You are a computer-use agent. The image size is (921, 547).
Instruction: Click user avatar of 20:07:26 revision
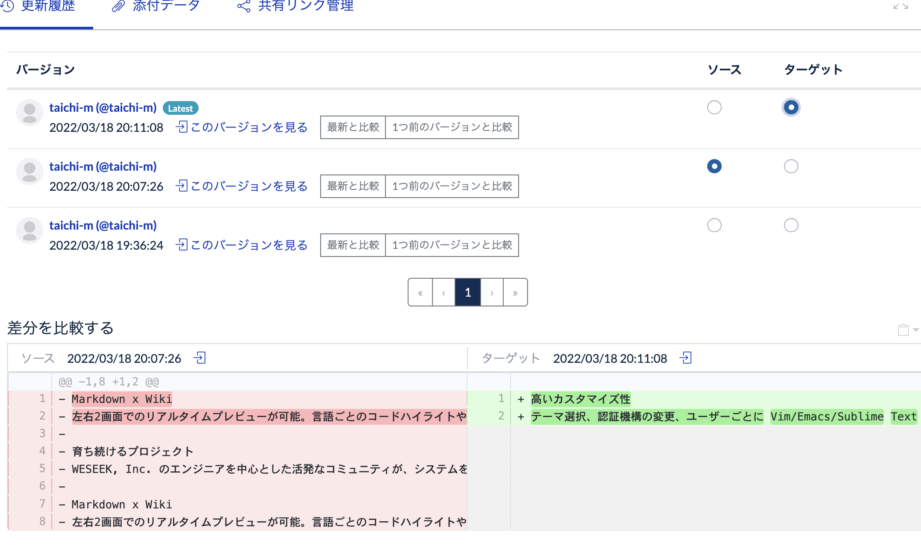click(29, 171)
